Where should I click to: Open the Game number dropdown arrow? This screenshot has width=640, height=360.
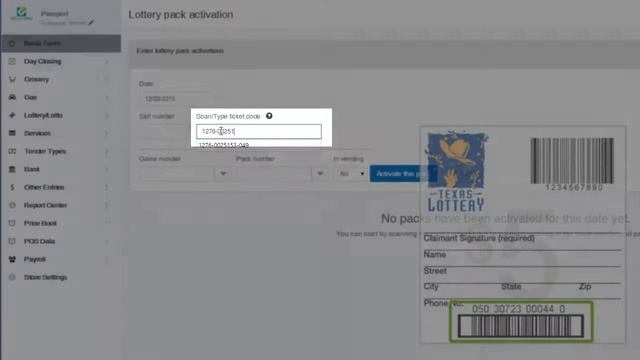pos(223,173)
